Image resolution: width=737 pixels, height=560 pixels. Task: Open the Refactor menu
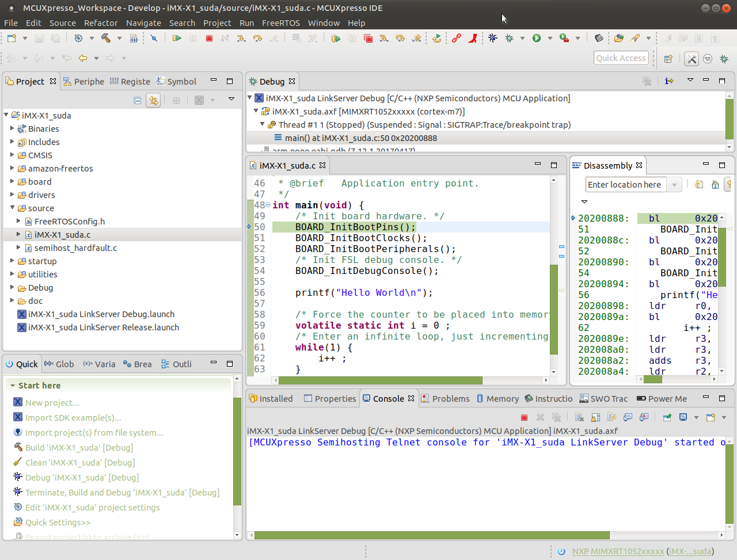101,23
